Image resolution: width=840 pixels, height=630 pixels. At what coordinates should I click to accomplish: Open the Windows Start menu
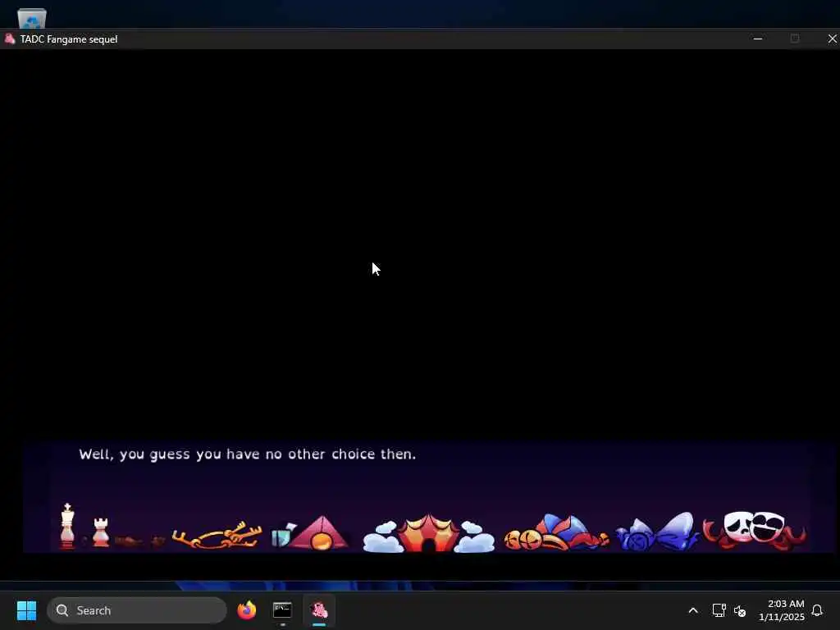tap(26, 610)
